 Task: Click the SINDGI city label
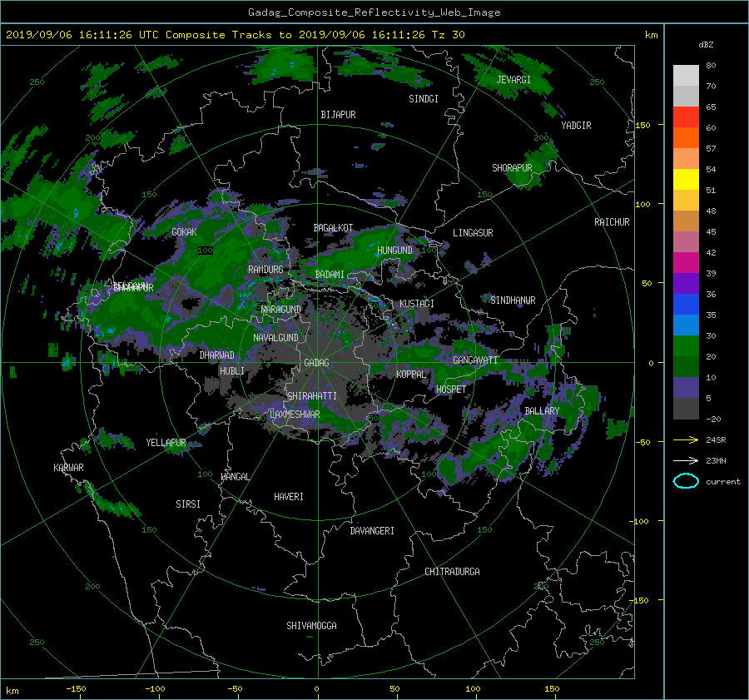424,99
